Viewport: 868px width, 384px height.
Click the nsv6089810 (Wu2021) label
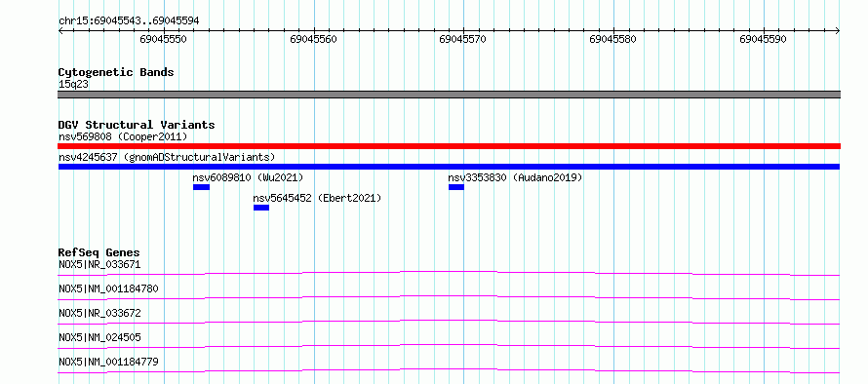pos(248,177)
